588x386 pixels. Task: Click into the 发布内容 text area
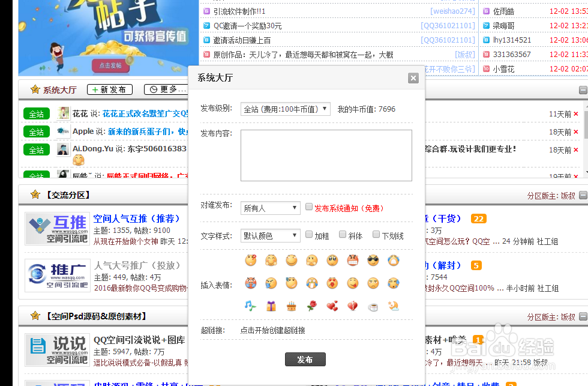[x=326, y=155]
